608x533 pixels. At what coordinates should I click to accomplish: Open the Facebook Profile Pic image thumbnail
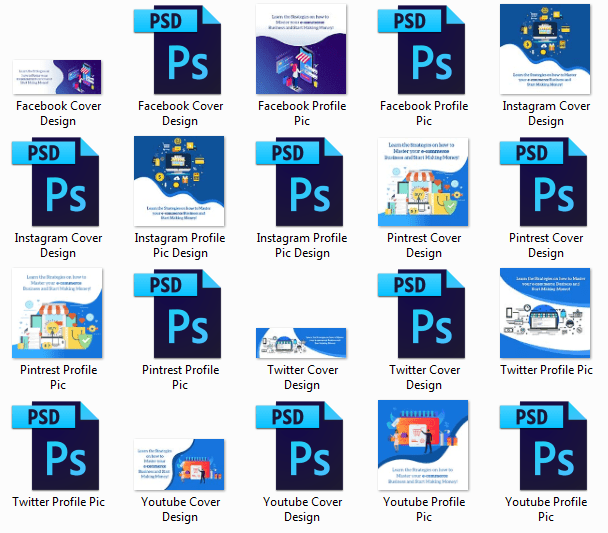point(301,49)
